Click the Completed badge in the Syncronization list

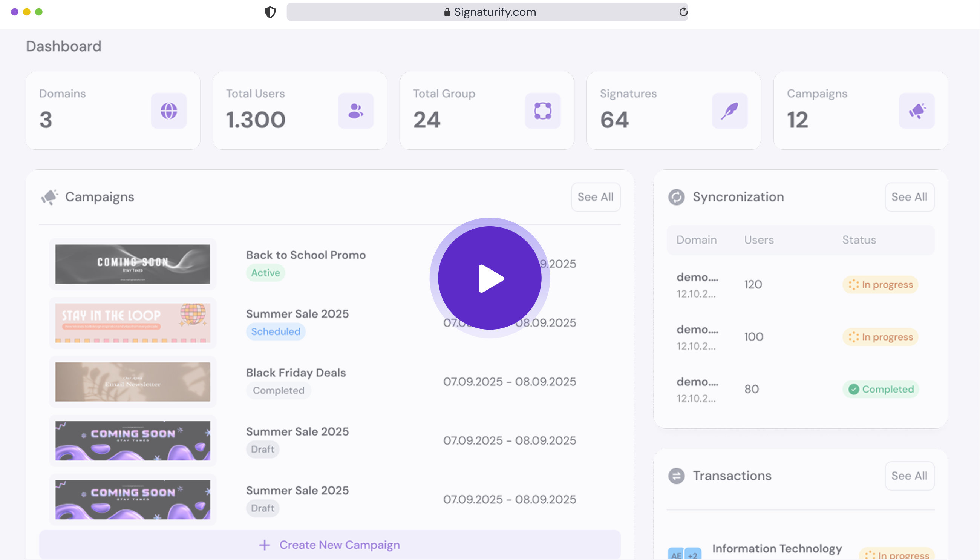tap(881, 389)
